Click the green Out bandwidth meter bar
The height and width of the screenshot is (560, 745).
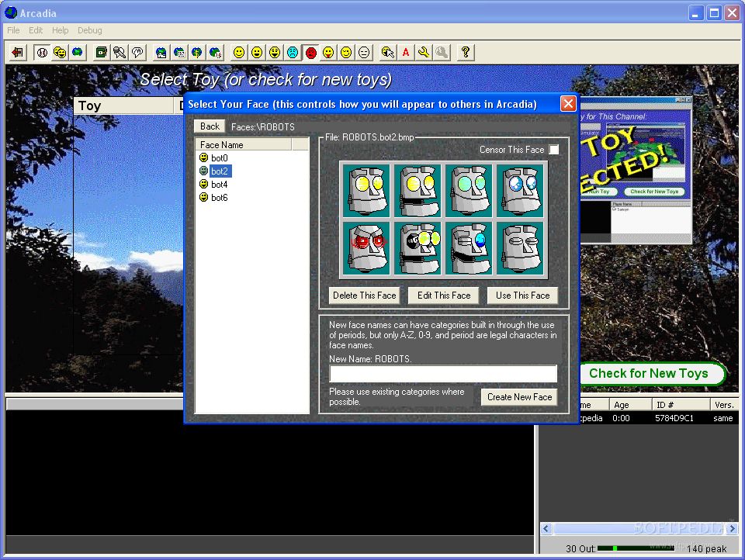coord(636,548)
